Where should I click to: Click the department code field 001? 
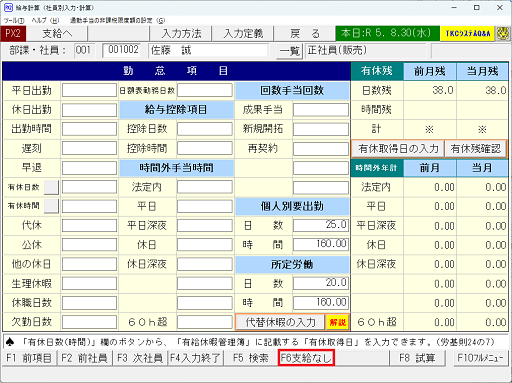coord(85,51)
